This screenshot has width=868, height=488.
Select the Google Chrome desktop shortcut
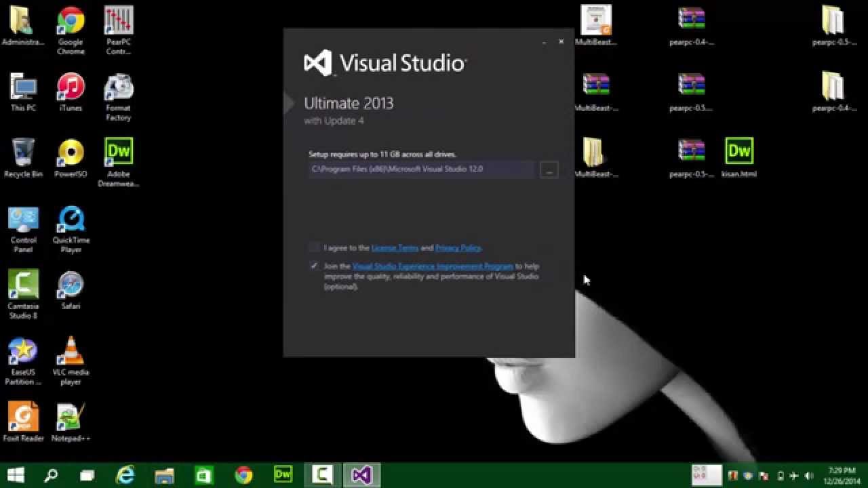71,30
